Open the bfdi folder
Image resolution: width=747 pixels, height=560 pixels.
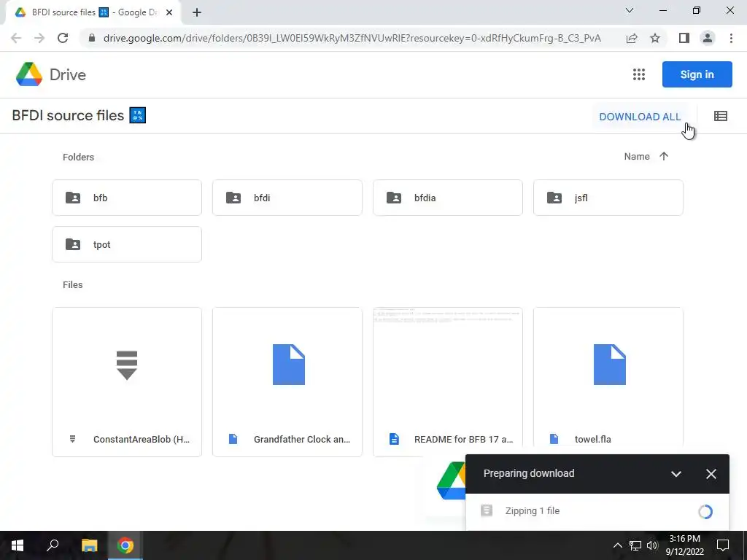pos(287,198)
